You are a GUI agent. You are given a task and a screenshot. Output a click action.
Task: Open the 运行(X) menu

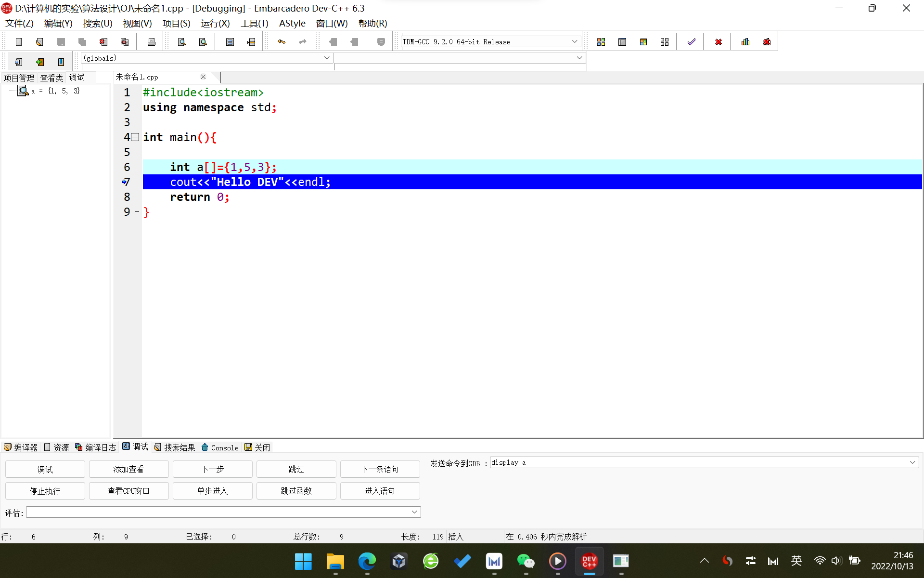coord(215,23)
